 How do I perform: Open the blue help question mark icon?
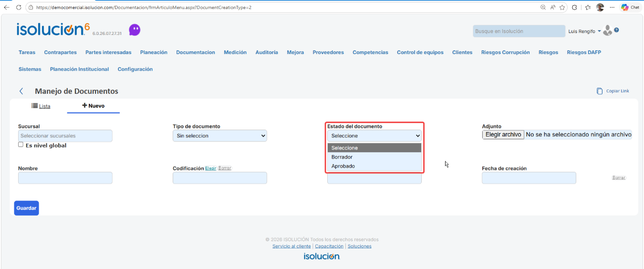coord(616,30)
